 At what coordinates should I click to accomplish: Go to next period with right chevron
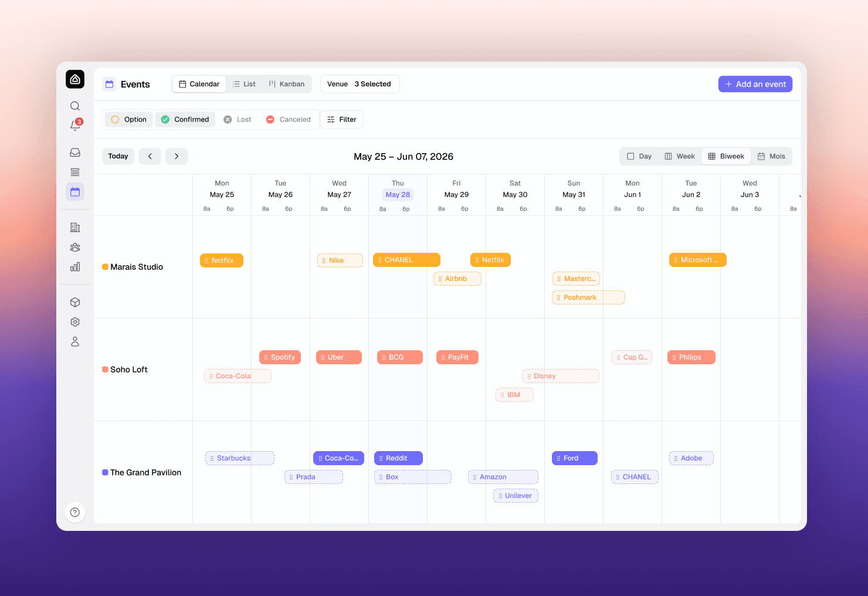[x=177, y=156]
